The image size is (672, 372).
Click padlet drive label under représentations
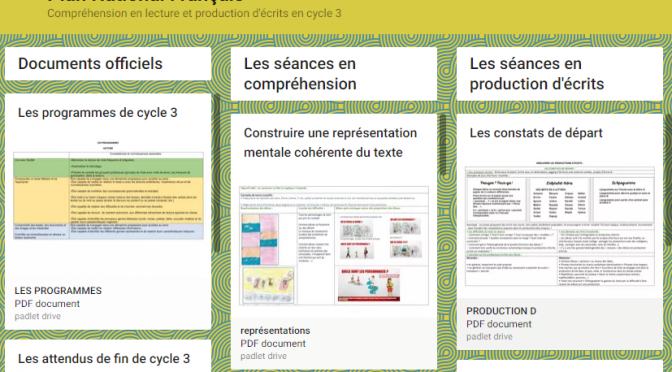coord(264,356)
